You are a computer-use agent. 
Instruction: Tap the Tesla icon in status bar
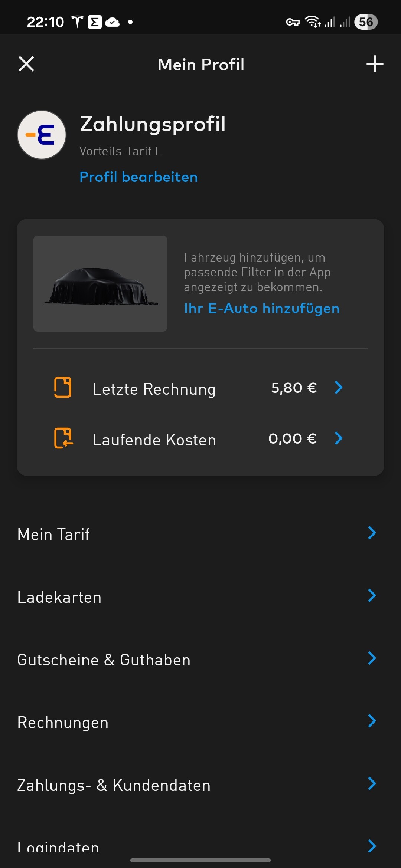(77, 22)
